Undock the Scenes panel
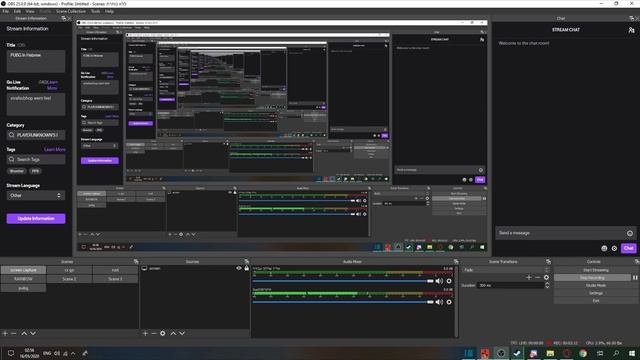Image resolution: width=640 pixels, height=360 pixels. (x=136, y=261)
